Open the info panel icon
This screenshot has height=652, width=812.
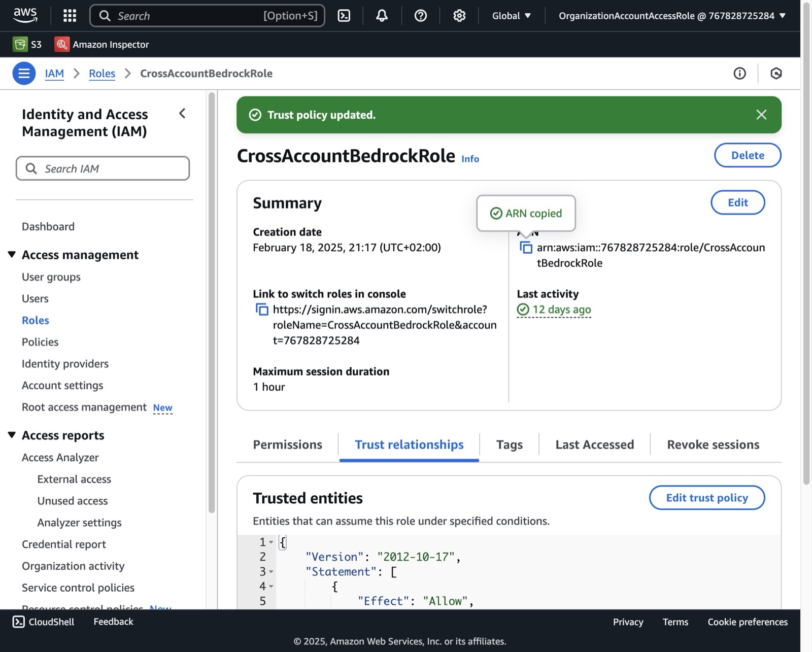tap(739, 74)
